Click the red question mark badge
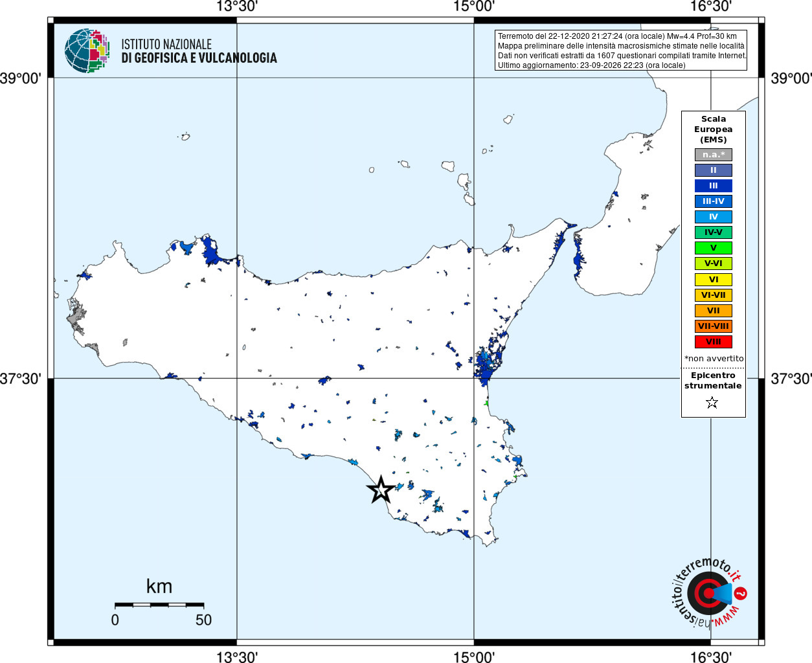The width and height of the screenshot is (812, 663). (741, 593)
